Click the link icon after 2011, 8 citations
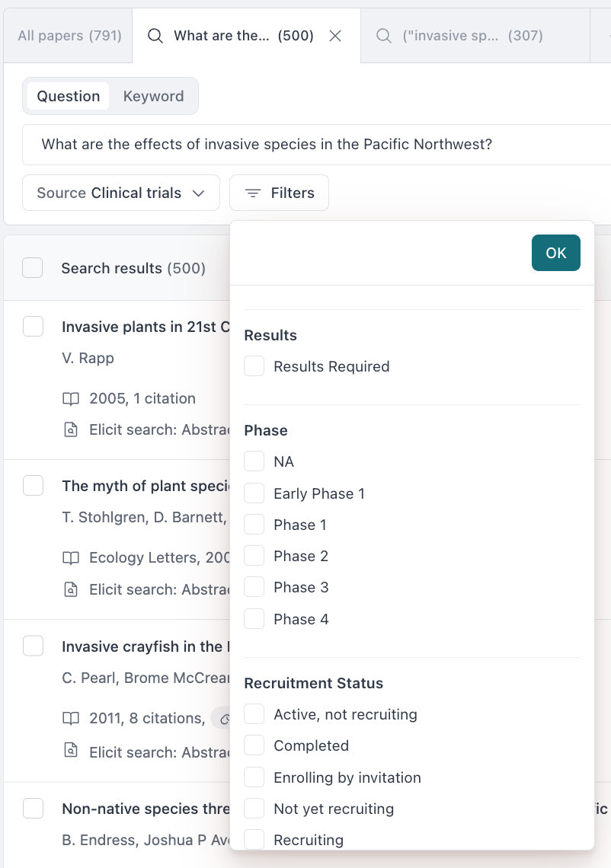611x868 pixels. coord(224,718)
